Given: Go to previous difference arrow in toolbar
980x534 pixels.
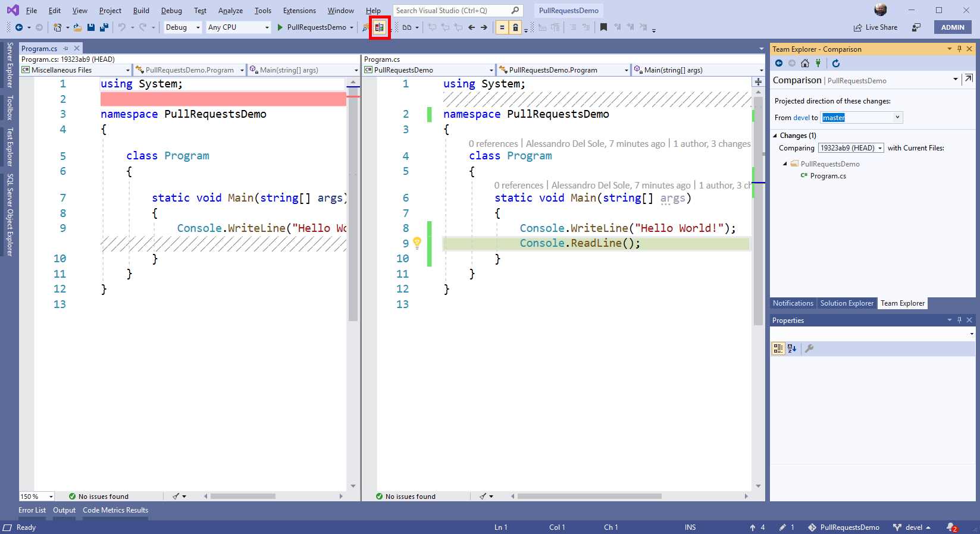Looking at the screenshot, I should tap(471, 27).
